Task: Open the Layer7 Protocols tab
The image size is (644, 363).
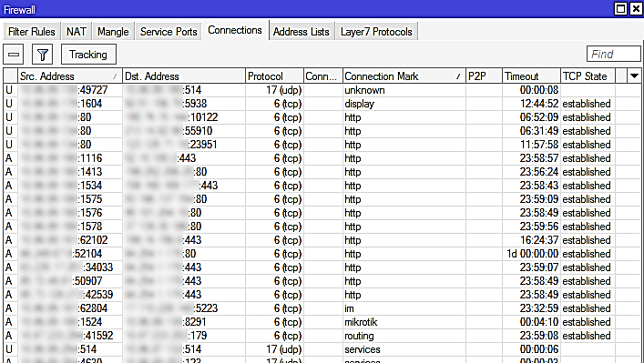Action: [x=376, y=32]
